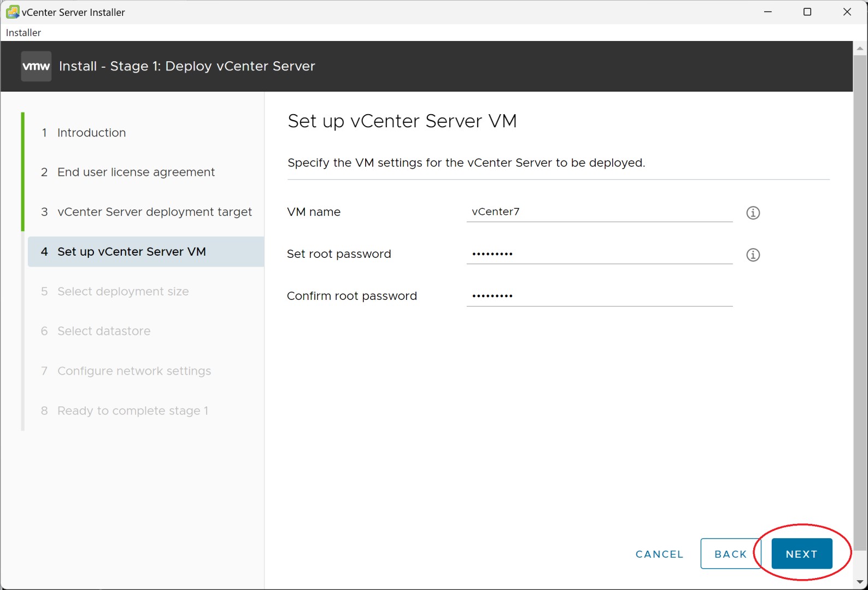868x590 pixels.
Task: Select step 4 Set up vCenter Server VM
Action: pyautogui.click(x=146, y=252)
